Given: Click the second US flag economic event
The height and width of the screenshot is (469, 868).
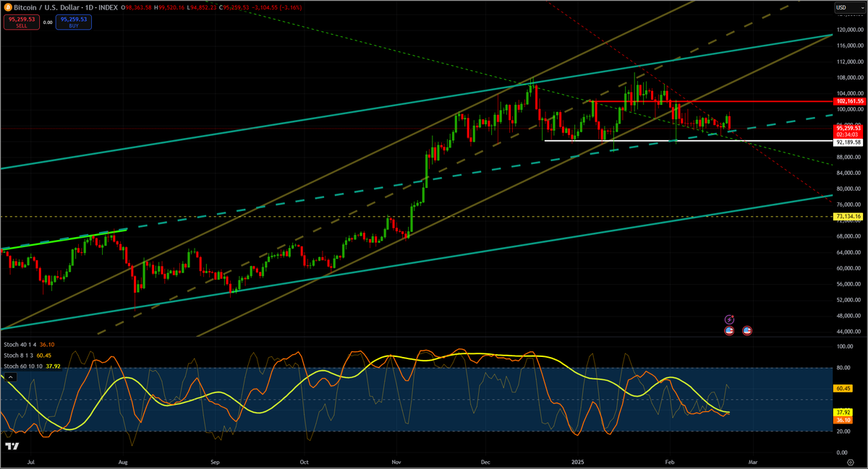Looking at the screenshot, I should 747,331.
